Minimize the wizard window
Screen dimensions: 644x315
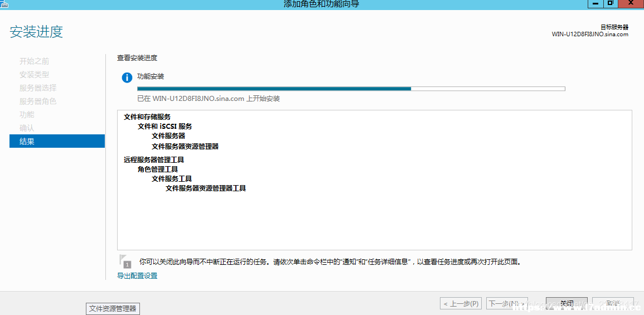594,3
